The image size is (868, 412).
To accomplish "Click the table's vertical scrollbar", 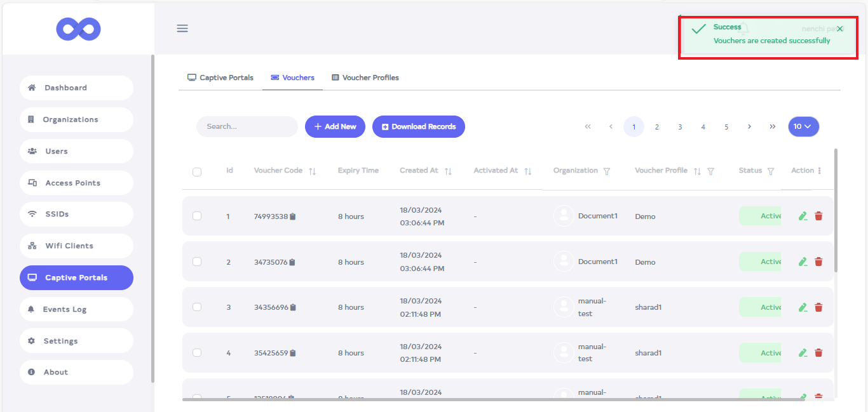I will tap(836, 209).
